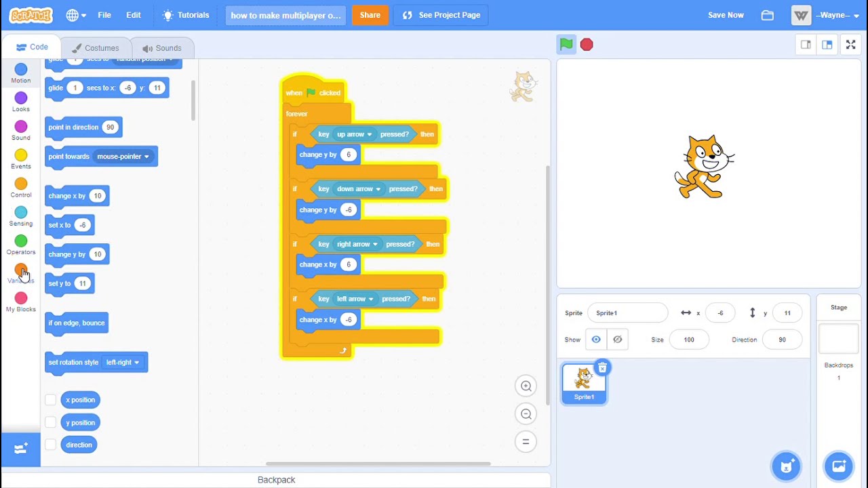
Task: Click the sprite x coordinate field
Action: (x=720, y=313)
